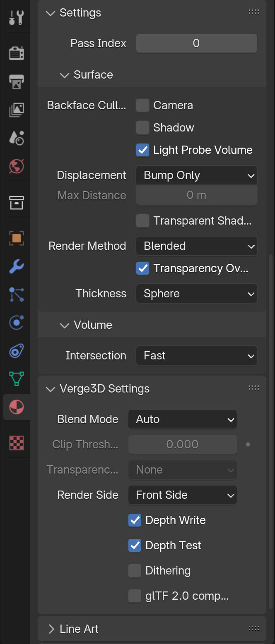
Task: Enable glTF 2.0 compatible checkbox
Action: [x=135, y=596]
